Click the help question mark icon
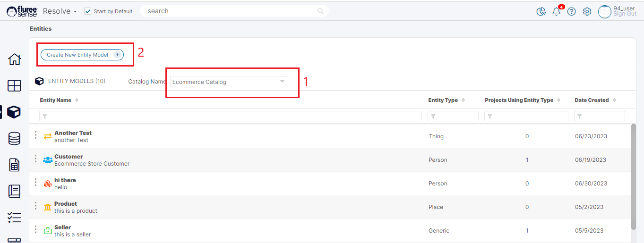Screen dimensions: 644x243 click(571, 12)
